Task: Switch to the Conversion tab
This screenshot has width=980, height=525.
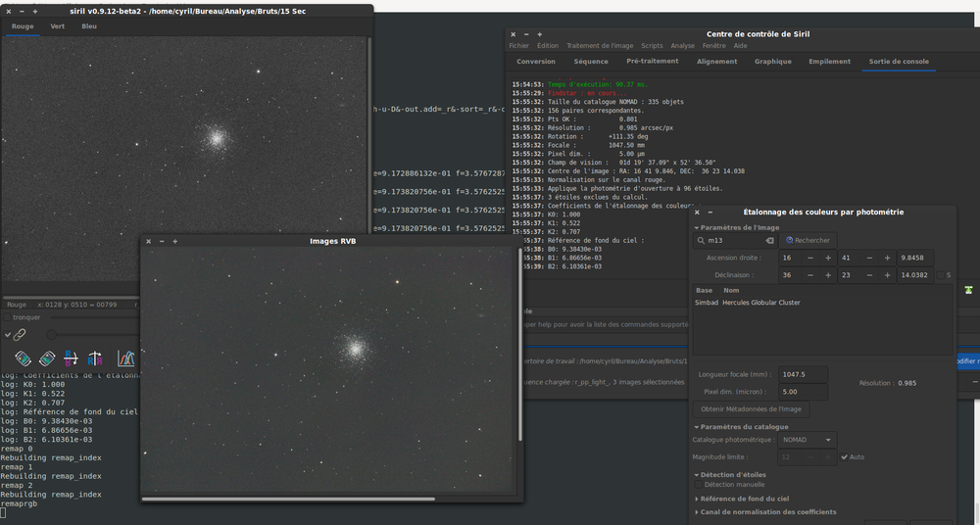Action: (536, 62)
